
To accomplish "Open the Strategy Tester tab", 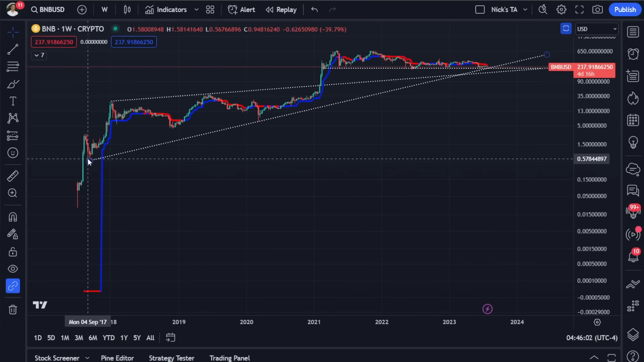I will click(171, 358).
